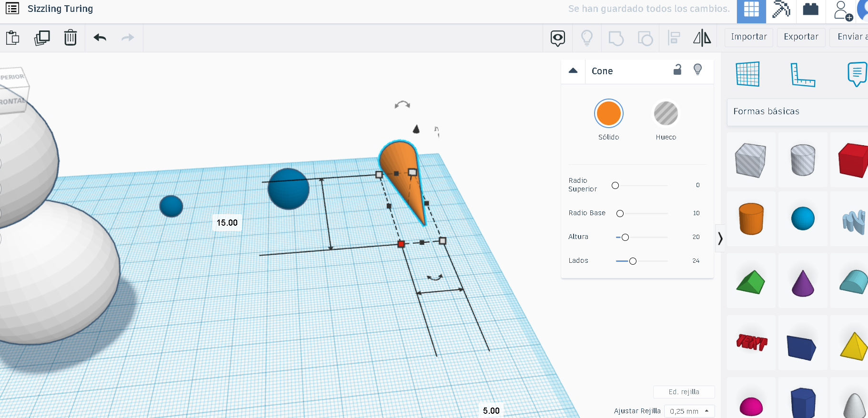Pick the teal Round Roof shape
The image size is (868, 418).
(x=854, y=282)
